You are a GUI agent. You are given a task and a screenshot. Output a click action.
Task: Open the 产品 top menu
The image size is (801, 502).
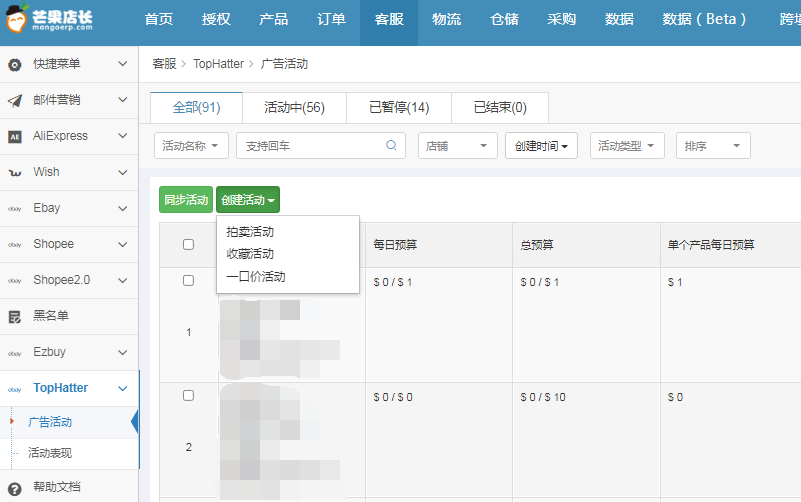[273, 19]
